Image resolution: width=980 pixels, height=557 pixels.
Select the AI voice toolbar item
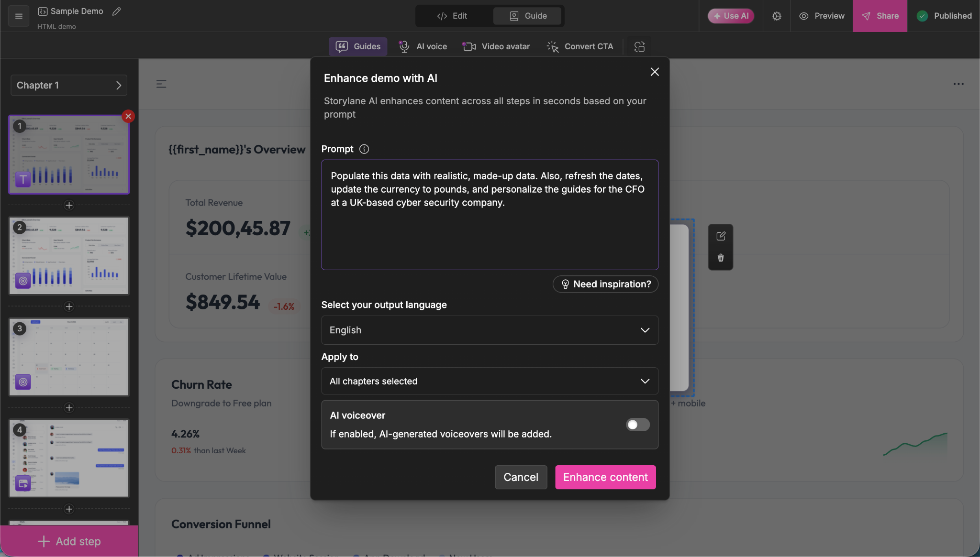click(423, 46)
